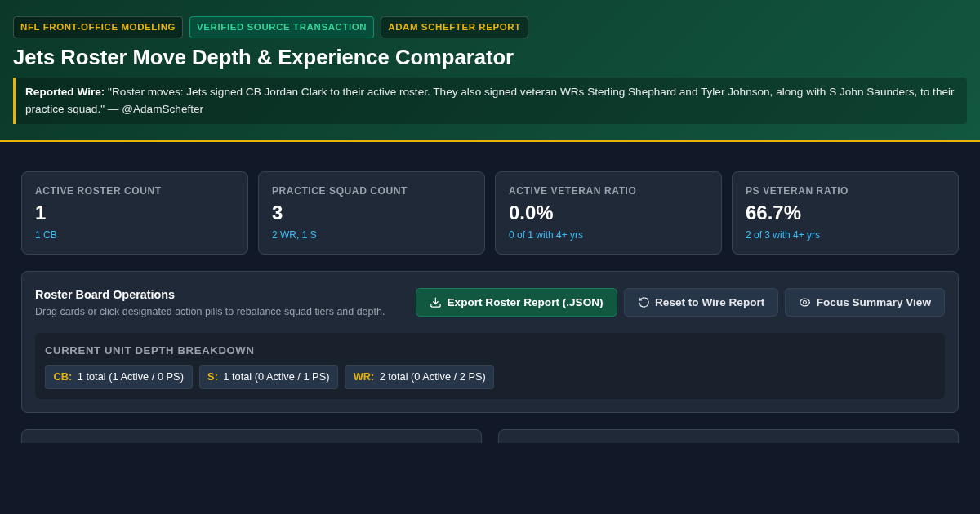Click the 66.7% ratio value
This screenshot has width=980, height=514.
tap(773, 213)
